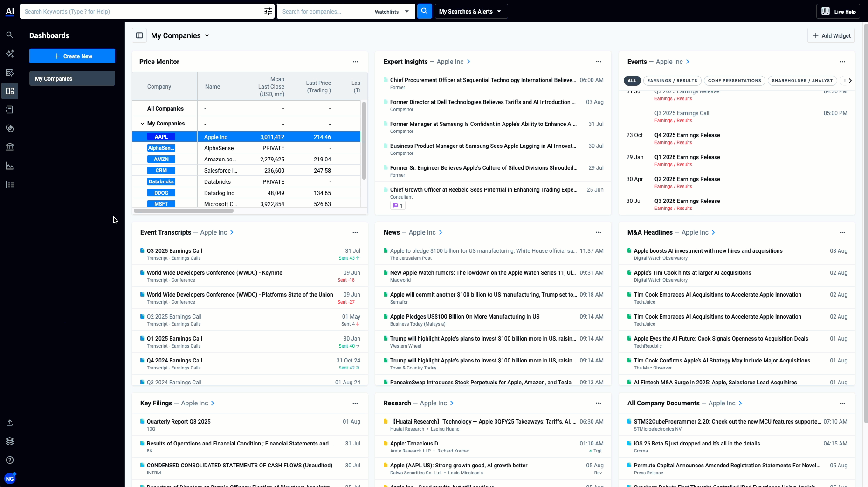Click the blue magnifier search button
This screenshot has height=487, width=868.
[424, 11]
